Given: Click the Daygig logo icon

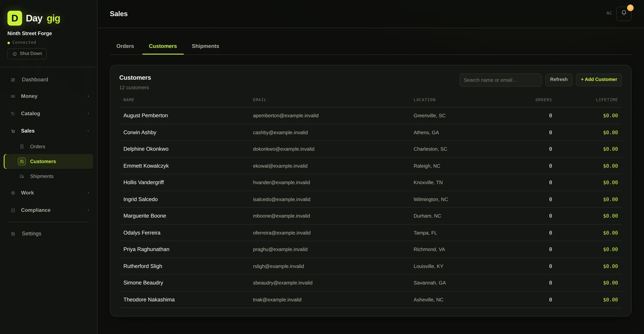Looking at the screenshot, I should pos(15,18).
